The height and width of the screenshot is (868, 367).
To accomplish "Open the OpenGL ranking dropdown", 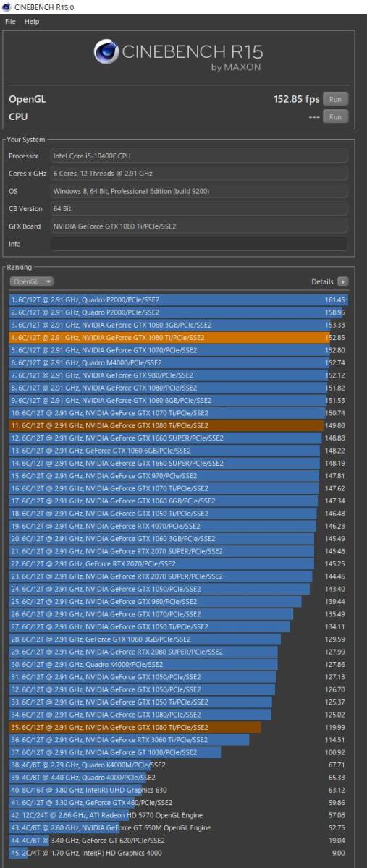I will (x=32, y=281).
